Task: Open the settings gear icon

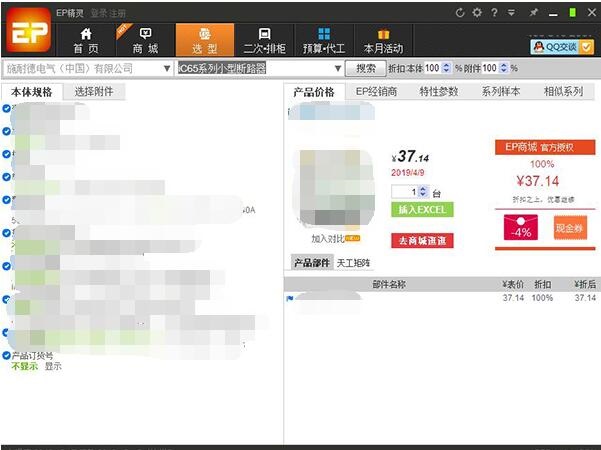Action: [x=477, y=13]
